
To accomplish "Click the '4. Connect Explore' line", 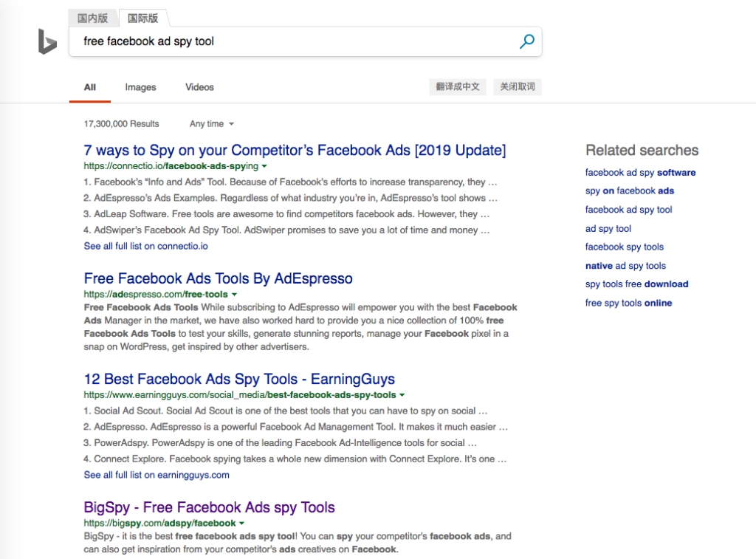I will click(x=295, y=459).
